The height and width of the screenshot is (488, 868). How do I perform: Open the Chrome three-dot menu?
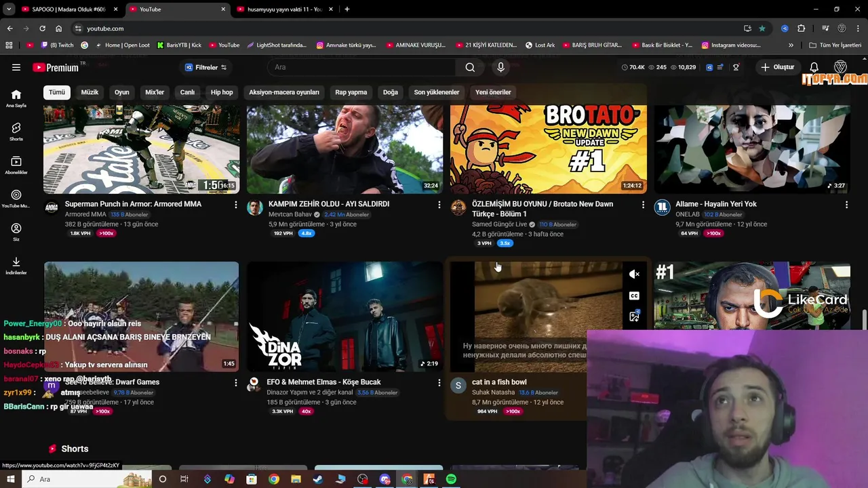(859, 28)
